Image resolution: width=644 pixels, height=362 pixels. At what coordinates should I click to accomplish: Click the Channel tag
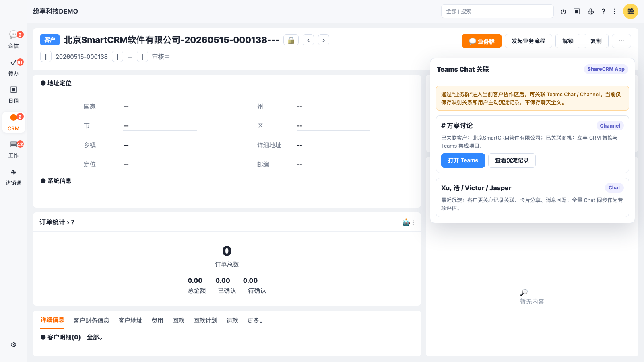click(610, 126)
